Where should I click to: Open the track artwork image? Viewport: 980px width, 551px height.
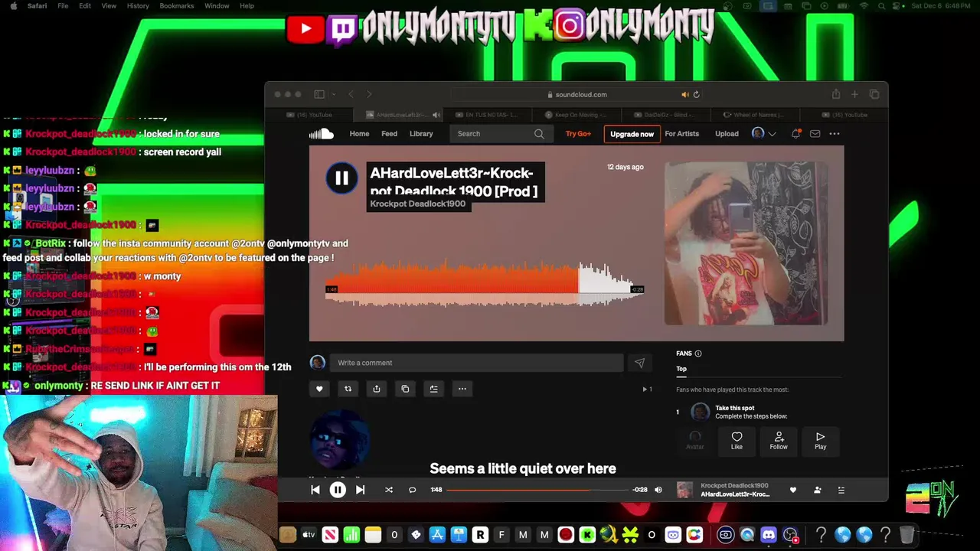pyautogui.click(x=746, y=243)
